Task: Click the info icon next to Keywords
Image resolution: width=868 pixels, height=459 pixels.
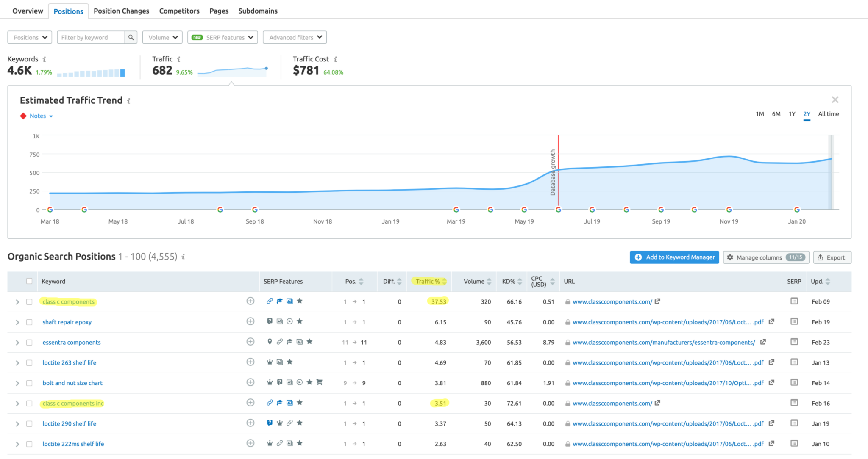Action: click(44, 59)
